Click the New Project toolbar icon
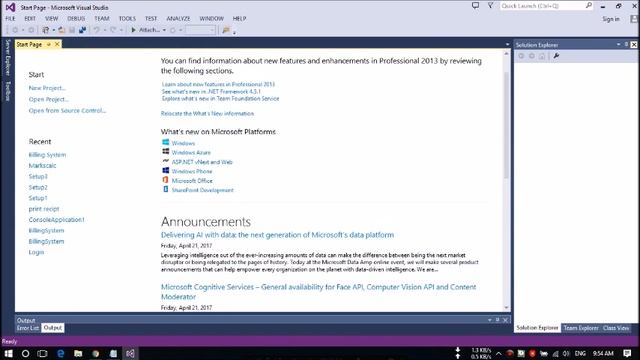 (x=46, y=30)
